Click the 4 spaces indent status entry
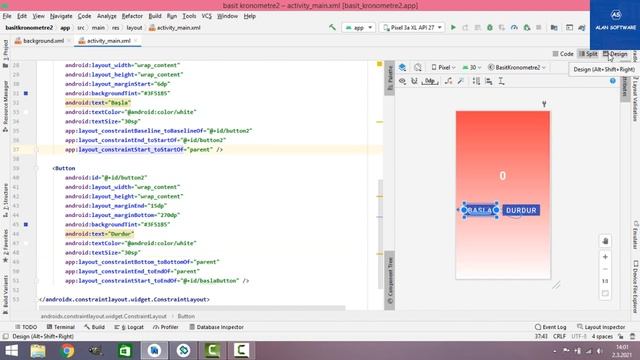This screenshot has width=640, height=360. click(x=602, y=336)
